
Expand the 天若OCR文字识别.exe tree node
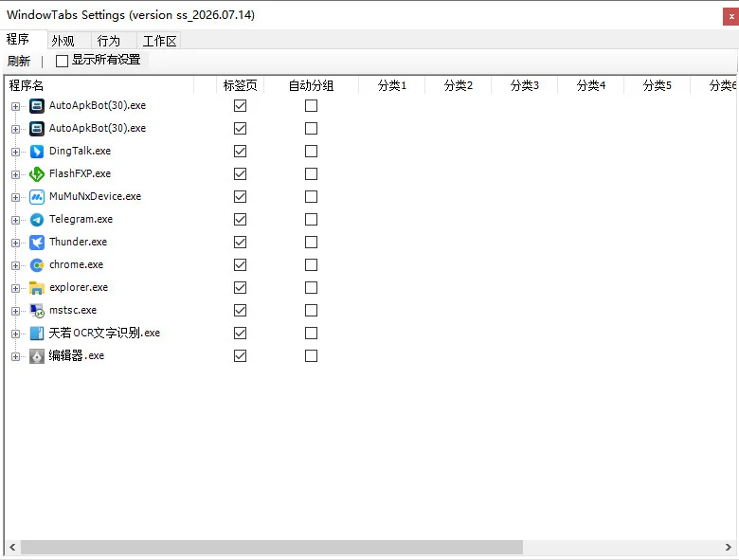pos(15,334)
